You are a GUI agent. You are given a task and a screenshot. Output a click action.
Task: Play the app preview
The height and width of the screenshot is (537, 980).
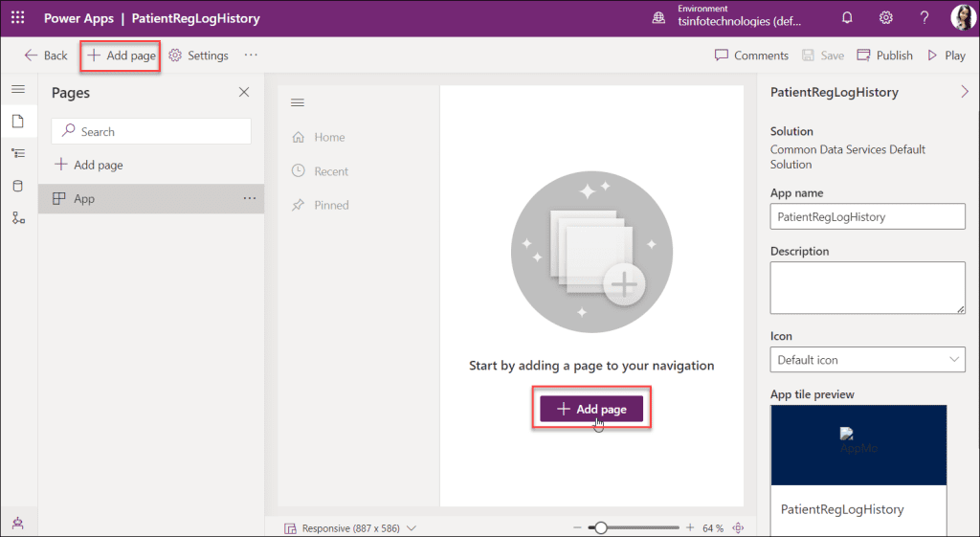947,56
